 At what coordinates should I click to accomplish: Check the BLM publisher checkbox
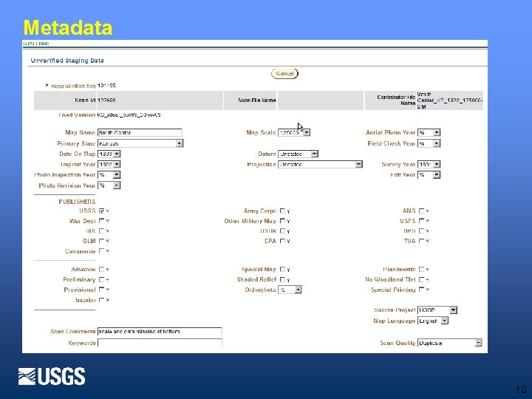(101, 241)
